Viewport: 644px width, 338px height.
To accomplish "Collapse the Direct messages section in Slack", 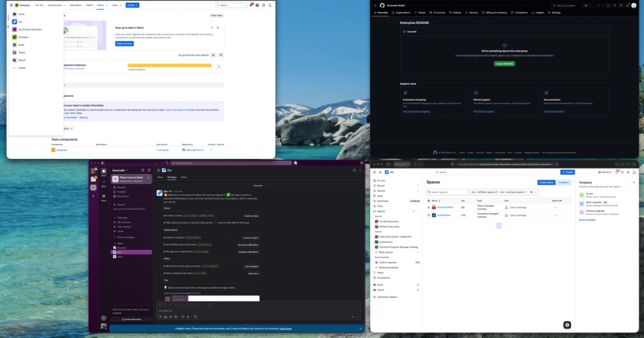I will [114, 237].
